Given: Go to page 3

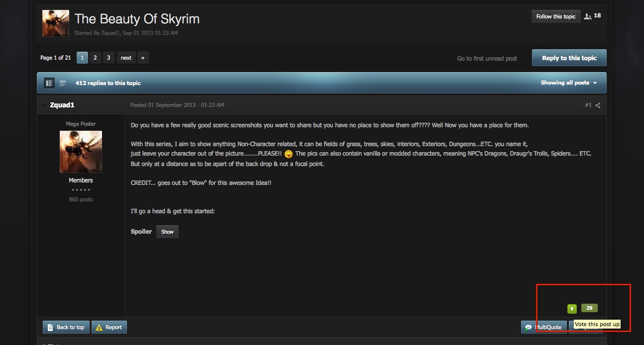Looking at the screenshot, I should (108, 58).
